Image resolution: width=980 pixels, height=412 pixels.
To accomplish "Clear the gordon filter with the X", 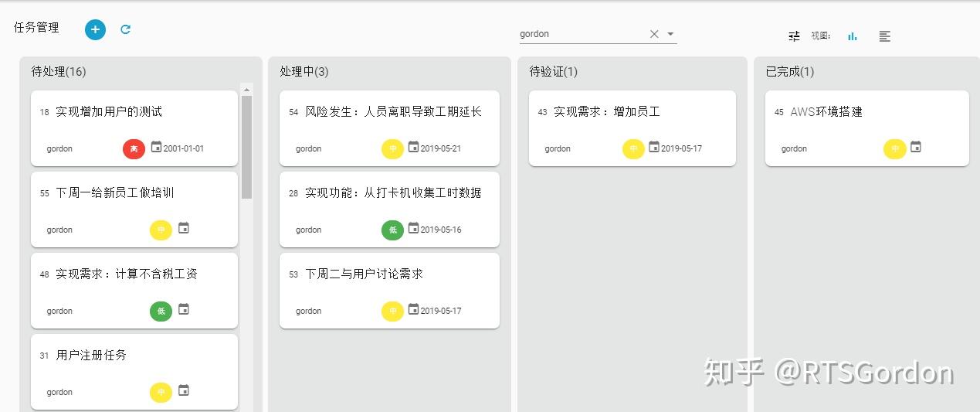I will point(654,34).
